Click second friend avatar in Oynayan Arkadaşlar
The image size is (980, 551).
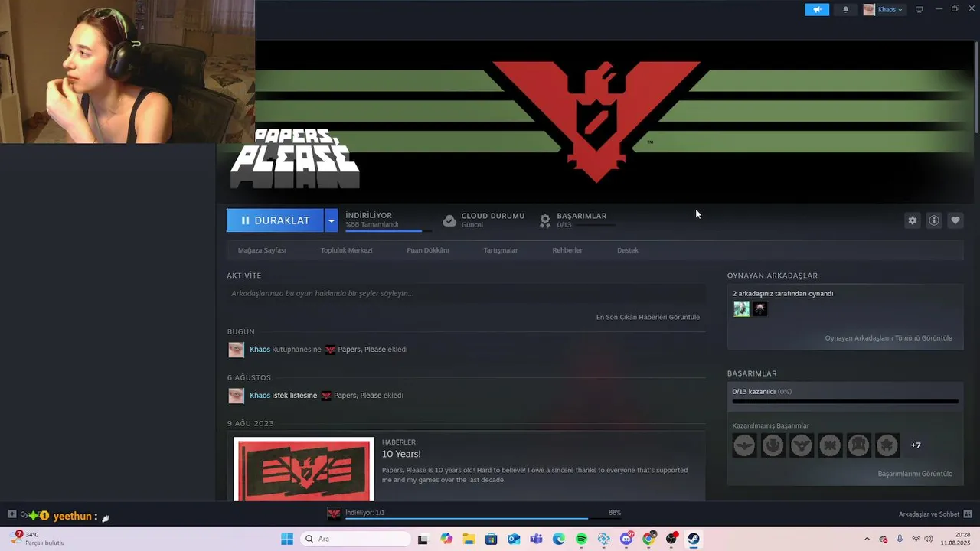pyautogui.click(x=759, y=308)
